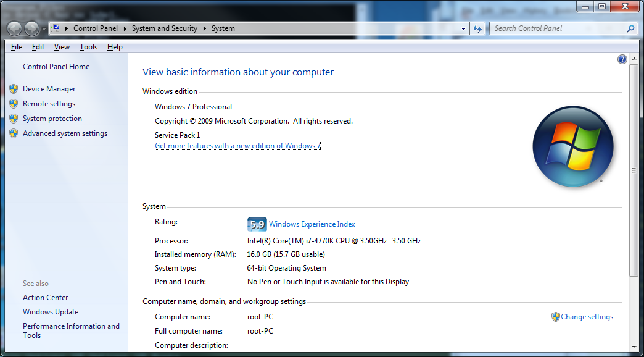The image size is (644, 357).
Task: Click the shield icon beside Device Manager
Action: click(x=14, y=89)
